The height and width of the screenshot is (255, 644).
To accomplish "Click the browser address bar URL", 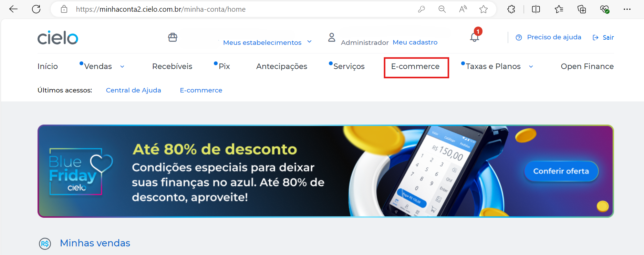I will (x=160, y=9).
